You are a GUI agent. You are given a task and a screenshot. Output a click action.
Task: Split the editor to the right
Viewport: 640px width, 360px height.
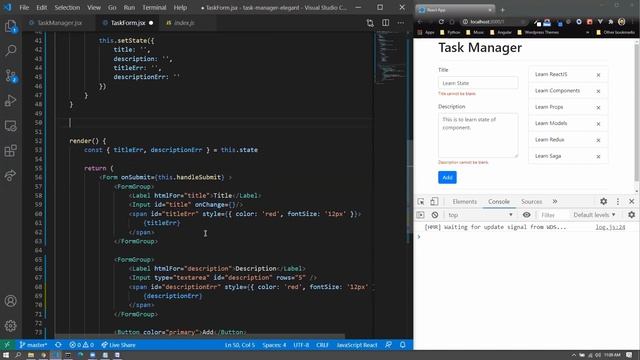tap(385, 23)
